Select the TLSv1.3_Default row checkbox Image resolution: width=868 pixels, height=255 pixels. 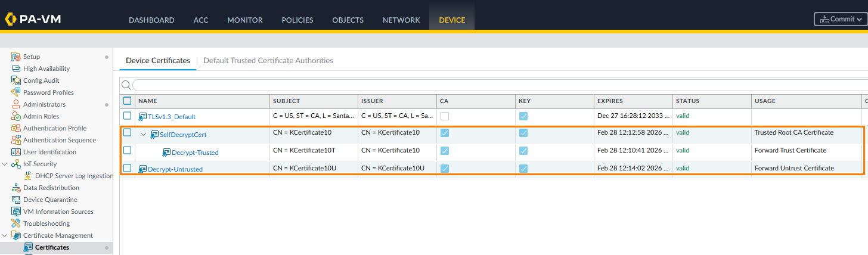(127, 116)
